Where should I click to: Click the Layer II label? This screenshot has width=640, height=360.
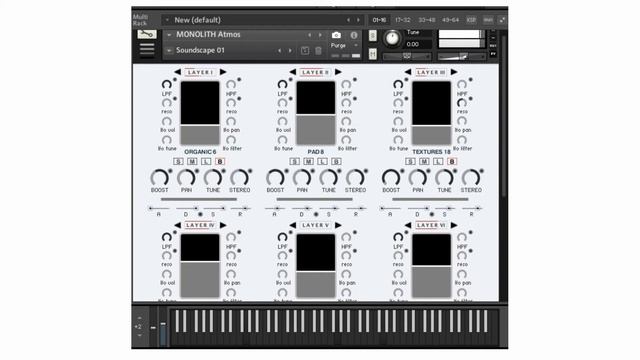tap(316, 73)
